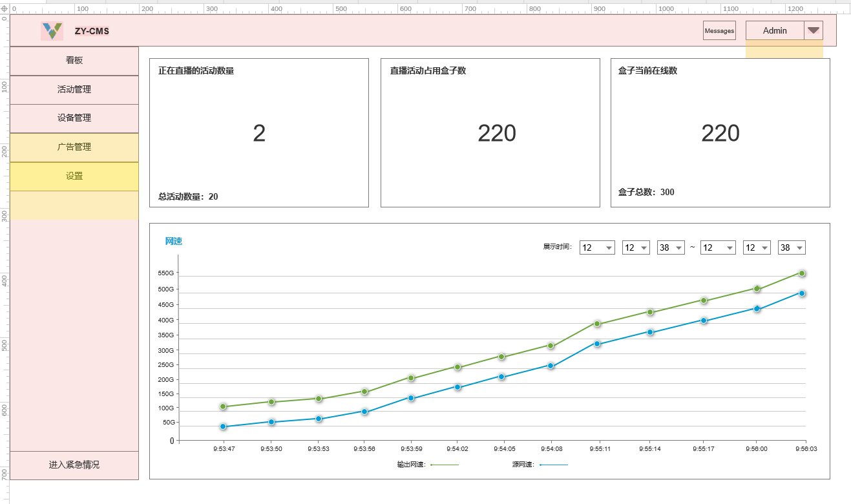The width and height of the screenshot is (851, 504).
Task: Click the 220 value under 盒子当前在线数
Action: (720, 134)
